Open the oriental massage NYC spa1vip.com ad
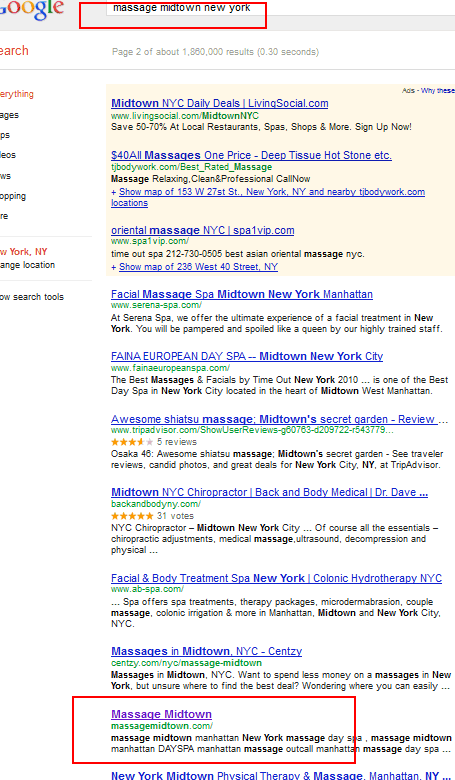Viewport: 455px width, 780px height. click(202, 230)
